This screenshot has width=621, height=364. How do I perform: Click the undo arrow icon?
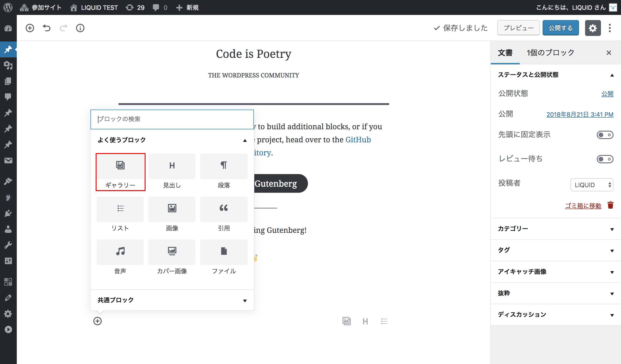tap(46, 28)
